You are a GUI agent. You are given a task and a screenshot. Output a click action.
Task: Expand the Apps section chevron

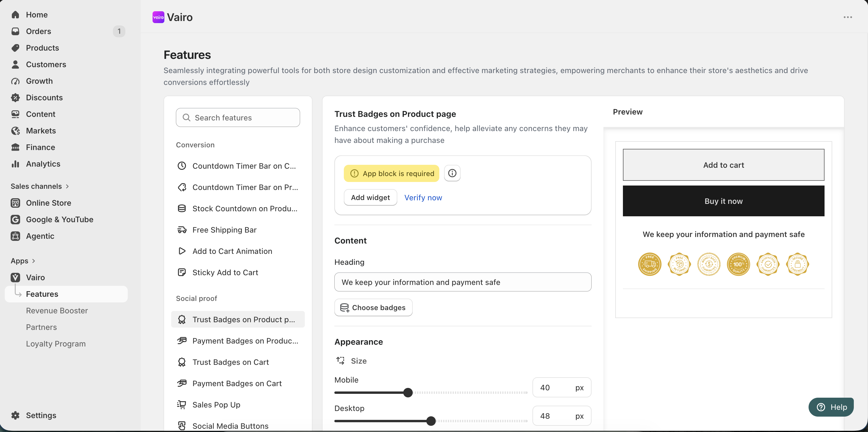pos(33,261)
